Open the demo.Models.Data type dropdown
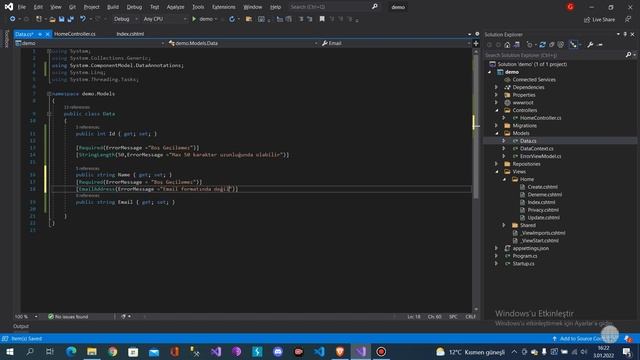The width and height of the screenshot is (640, 360). tap(242, 43)
